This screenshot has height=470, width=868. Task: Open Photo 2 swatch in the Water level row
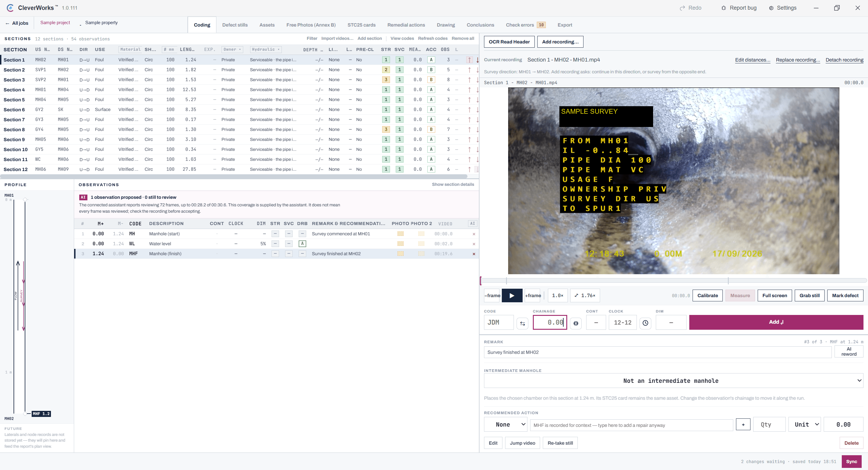click(x=421, y=244)
